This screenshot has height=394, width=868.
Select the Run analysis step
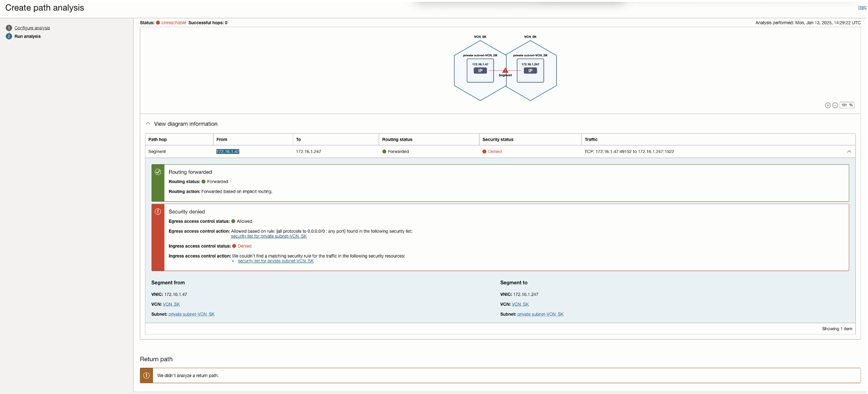[28, 37]
